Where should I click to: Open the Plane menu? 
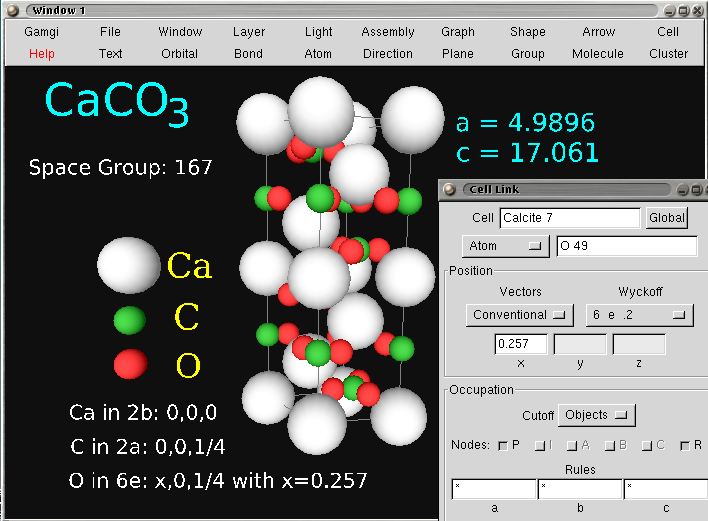coord(458,54)
